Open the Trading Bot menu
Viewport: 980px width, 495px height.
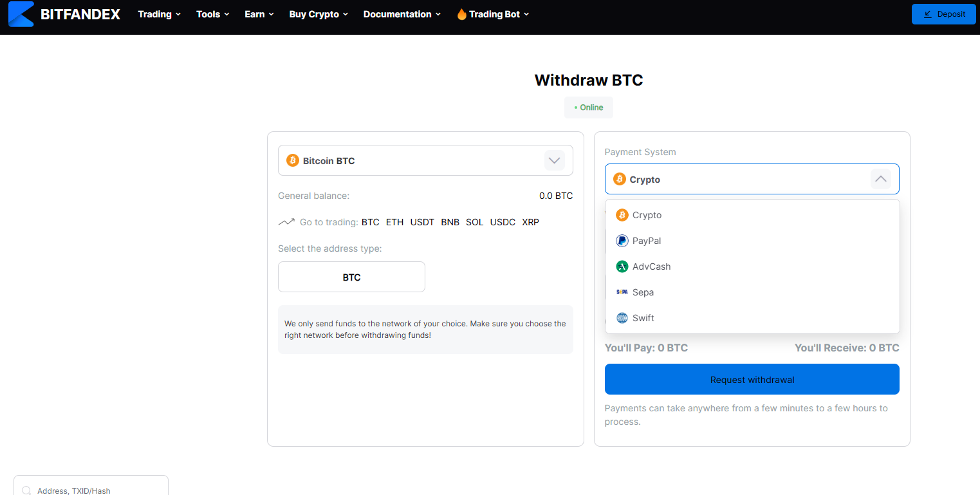tap(493, 14)
